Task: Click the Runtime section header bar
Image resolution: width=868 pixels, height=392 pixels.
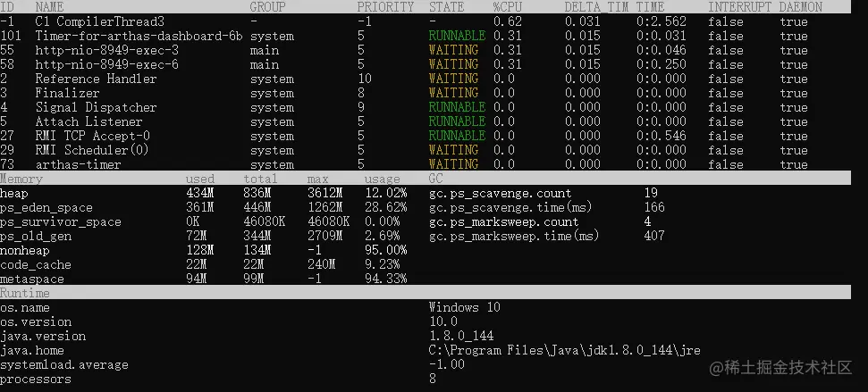Action: pos(426,293)
